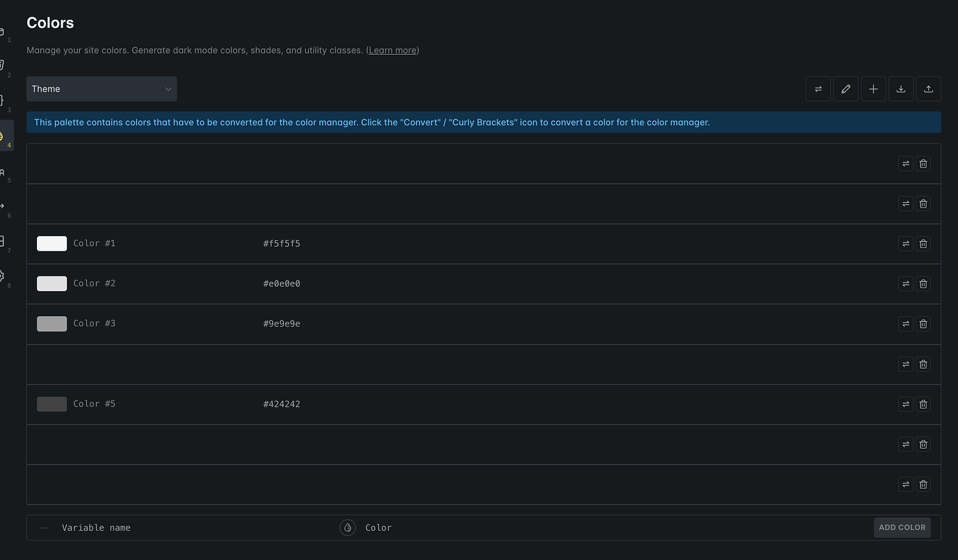Open the Theme palette dropdown
Image resolution: width=958 pixels, height=560 pixels.
click(x=102, y=89)
